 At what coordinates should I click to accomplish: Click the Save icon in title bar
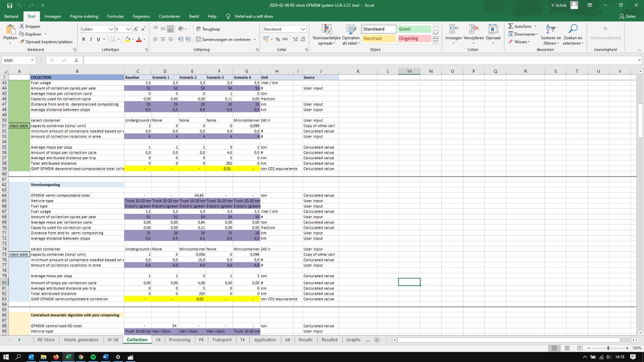(x=9, y=5)
